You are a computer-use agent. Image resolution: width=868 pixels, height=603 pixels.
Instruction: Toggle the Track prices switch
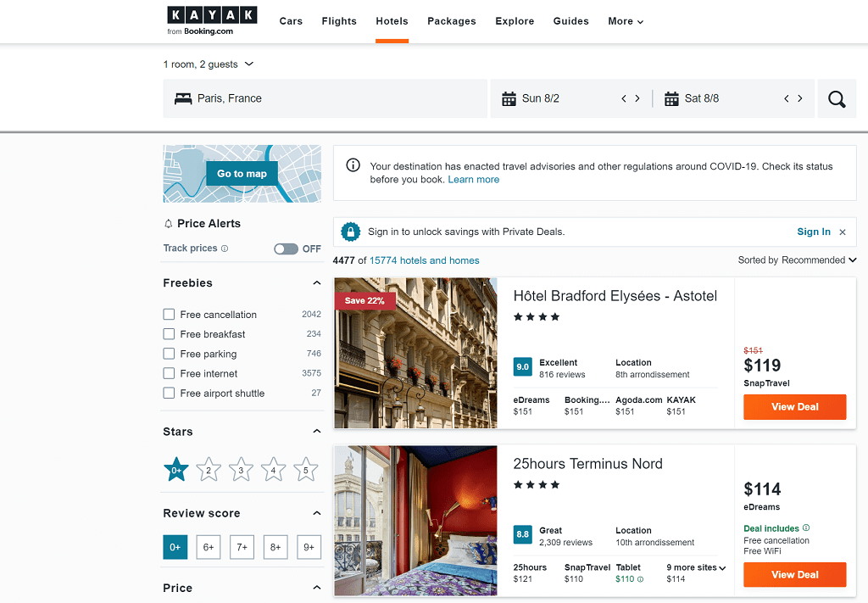287,248
